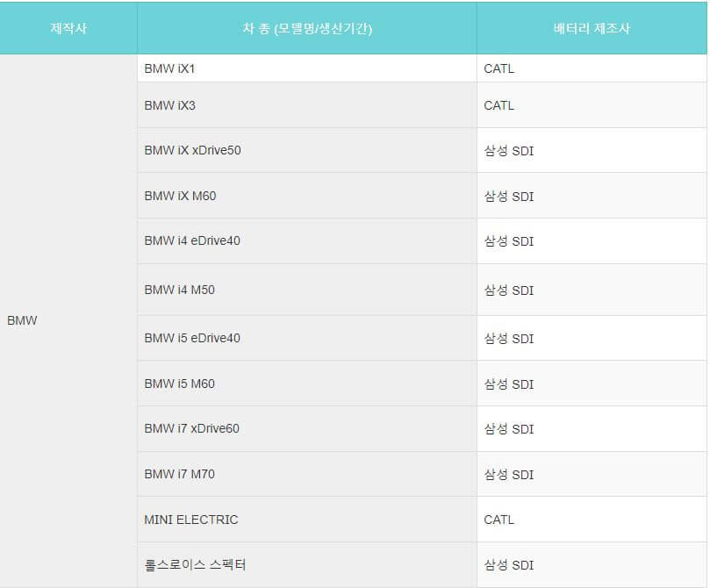Select the BMW i7 xDrive60 cell
The image size is (710, 588).
point(307,428)
